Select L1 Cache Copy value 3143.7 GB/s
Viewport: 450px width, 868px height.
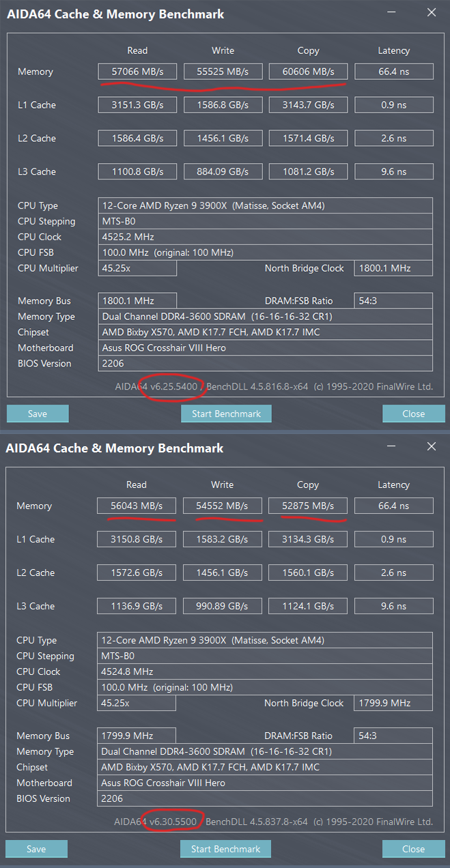[308, 105]
